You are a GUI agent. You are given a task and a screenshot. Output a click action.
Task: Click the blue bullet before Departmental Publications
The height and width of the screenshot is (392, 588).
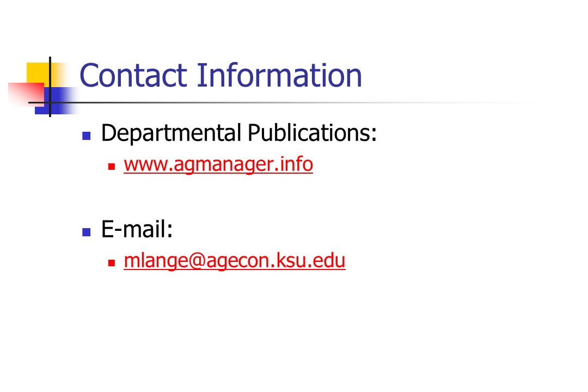click(86, 136)
